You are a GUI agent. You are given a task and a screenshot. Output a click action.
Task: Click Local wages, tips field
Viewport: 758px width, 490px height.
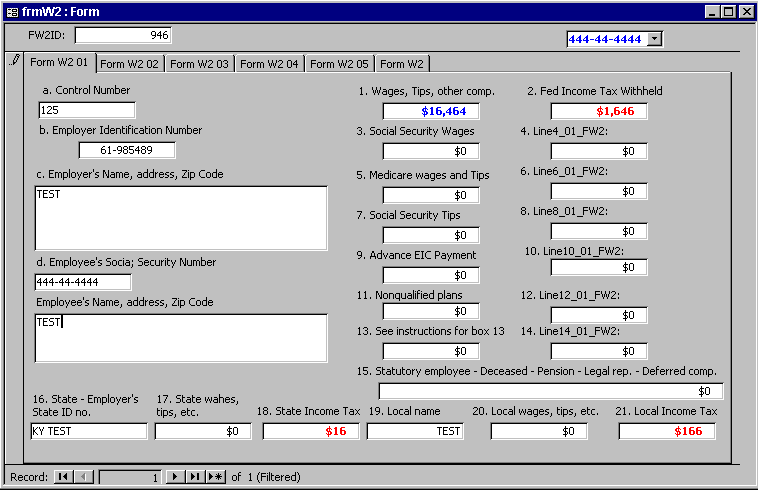click(539, 431)
